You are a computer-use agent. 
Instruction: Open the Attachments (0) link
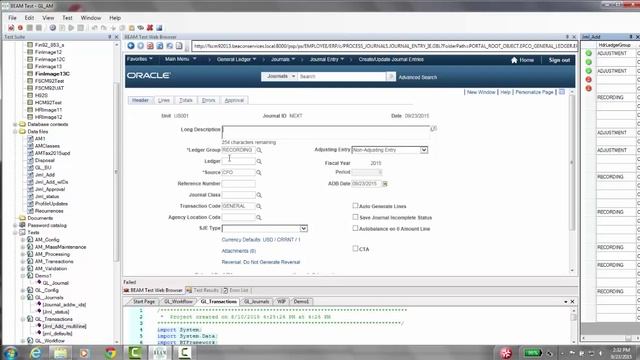click(x=238, y=251)
